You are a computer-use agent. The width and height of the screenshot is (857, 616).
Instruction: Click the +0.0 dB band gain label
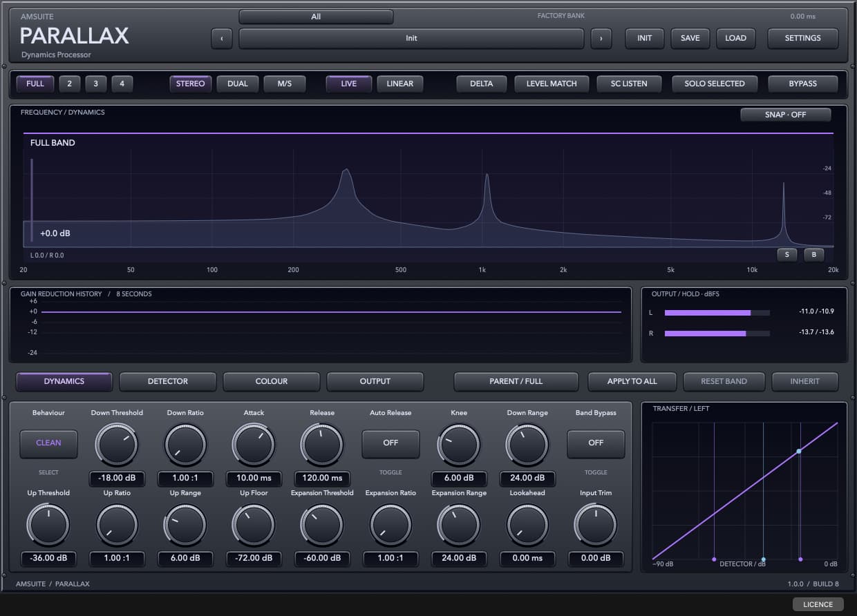[55, 233]
